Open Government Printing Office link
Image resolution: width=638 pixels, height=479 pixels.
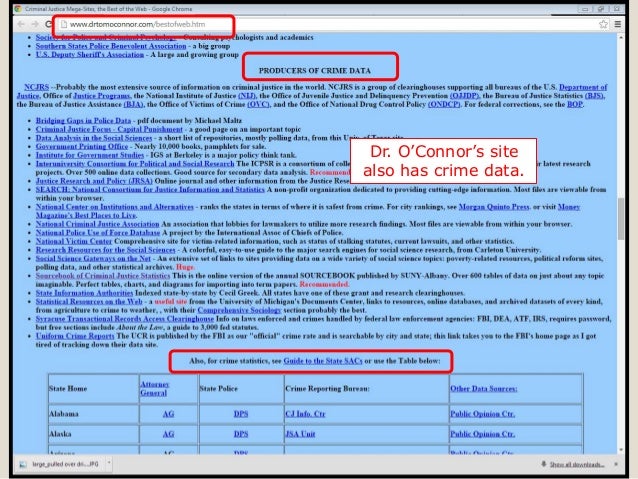pyautogui.click(x=82, y=147)
